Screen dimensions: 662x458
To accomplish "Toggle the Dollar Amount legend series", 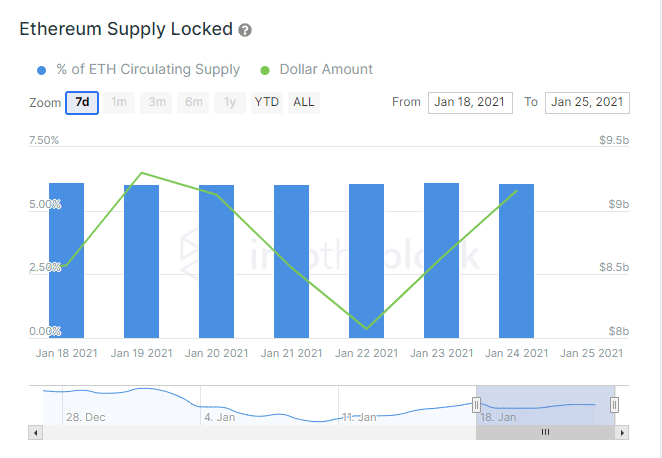I will tap(326, 70).
